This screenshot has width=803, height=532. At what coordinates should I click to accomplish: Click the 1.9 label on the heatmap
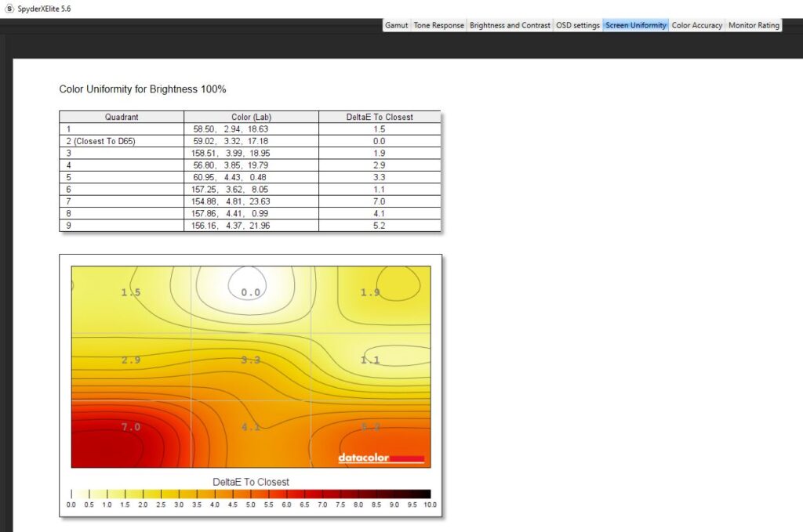370,292
